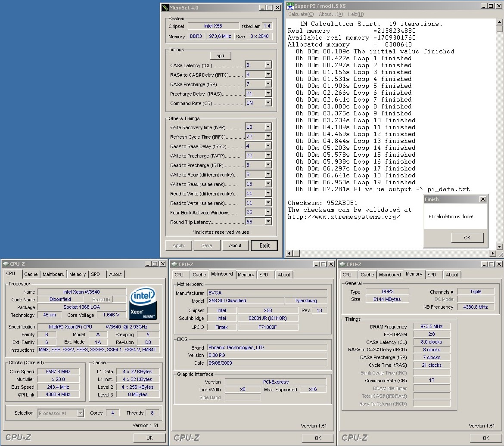Click the Save button in MemSet

pos(207,245)
